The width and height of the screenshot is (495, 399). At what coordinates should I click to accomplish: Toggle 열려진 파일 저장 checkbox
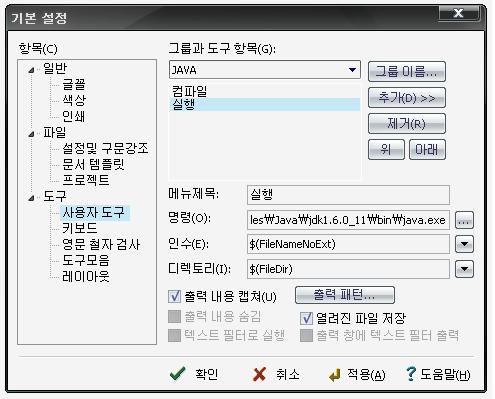(x=306, y=318)
